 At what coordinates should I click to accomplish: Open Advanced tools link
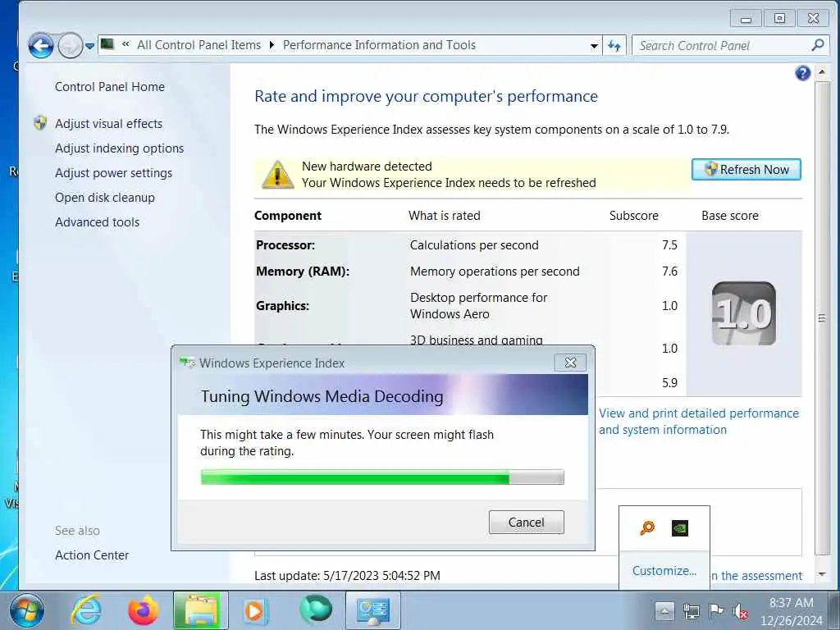(x=97, y=222)
